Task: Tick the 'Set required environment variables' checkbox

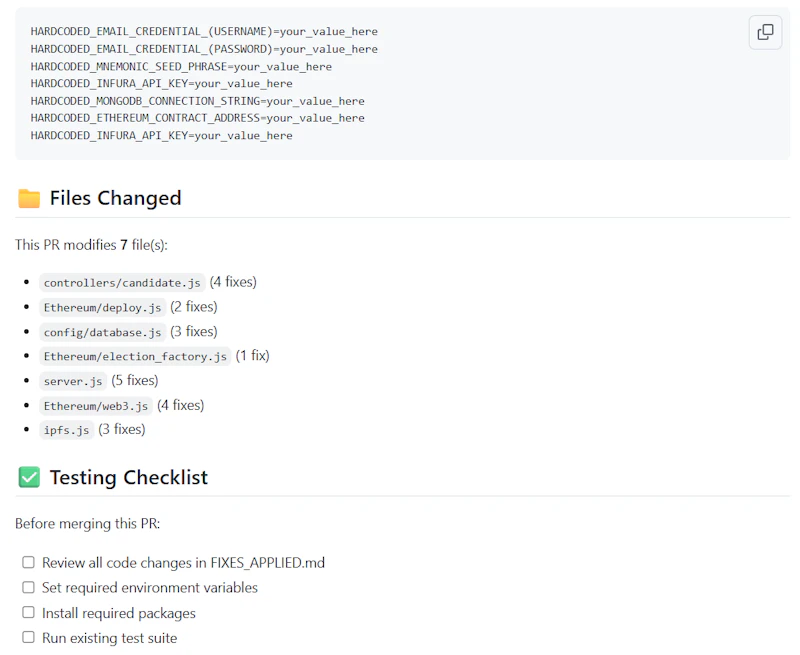Action: coord(29,587)
